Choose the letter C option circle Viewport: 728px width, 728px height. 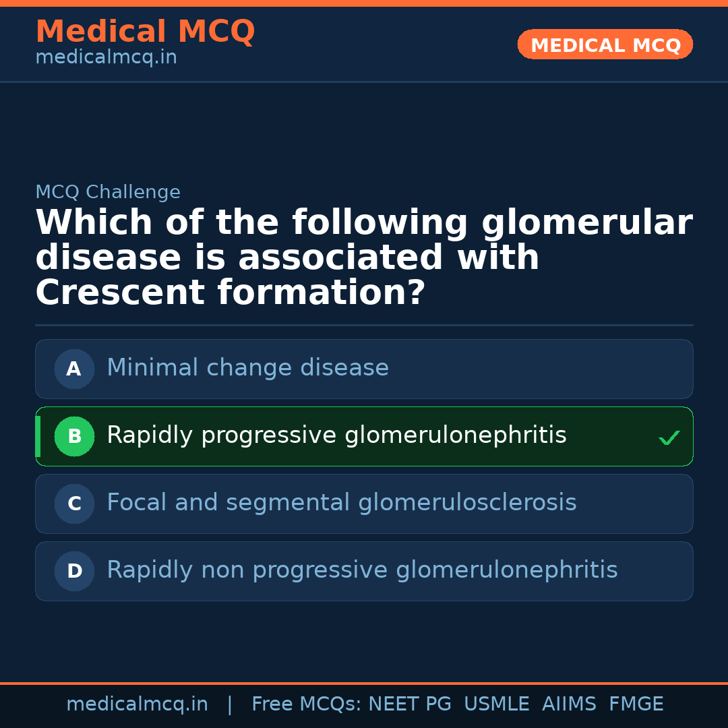[74, 504]
